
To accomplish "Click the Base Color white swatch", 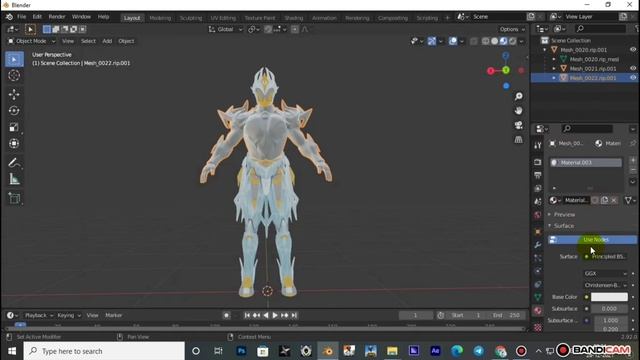I will pos(609,297).
